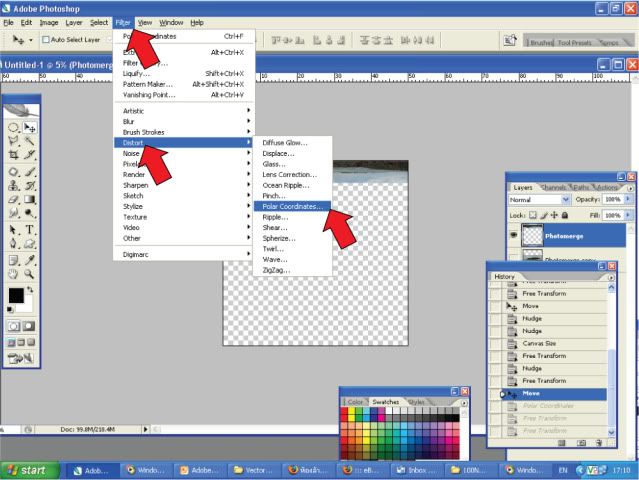Expand the Artistic filter submenu
This screenshot has height=480, width=639.
(x=183, y=111)
